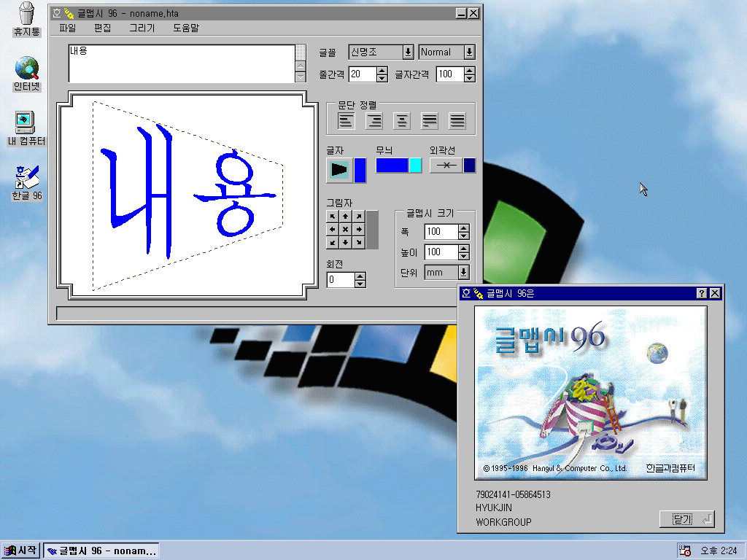This screenshot has height=560, width=747.
Task: Open the 외곽선 outline style button
Action: (x=446, y=166)
